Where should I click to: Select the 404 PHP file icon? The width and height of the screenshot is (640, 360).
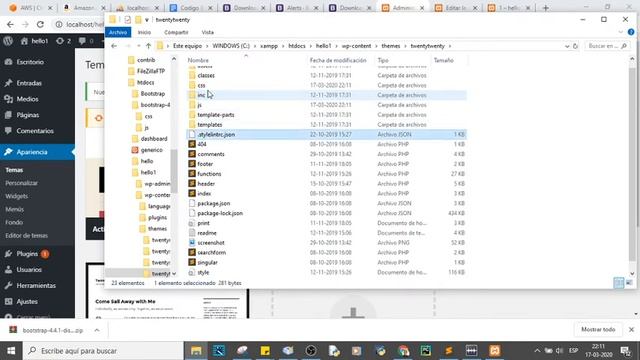[192, 144]
